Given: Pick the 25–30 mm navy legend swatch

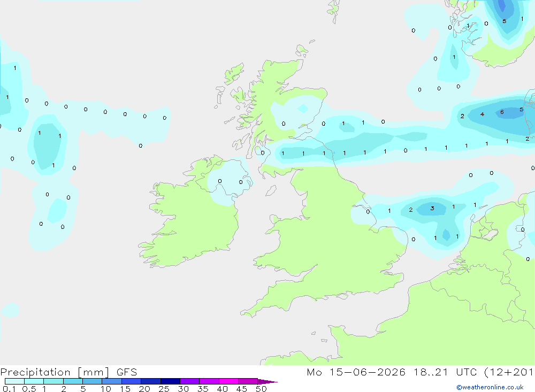Looking at the screenshot, I should pos(170,381).
